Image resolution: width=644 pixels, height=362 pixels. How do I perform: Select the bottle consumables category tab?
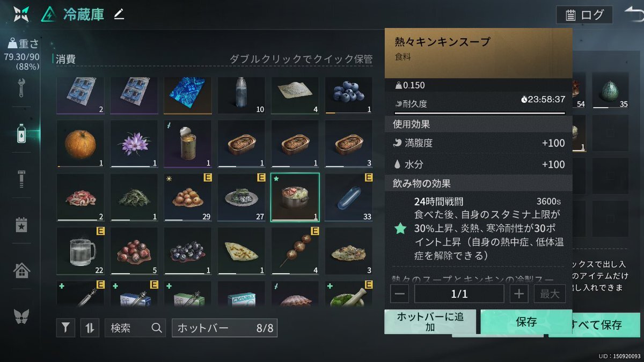21,133
